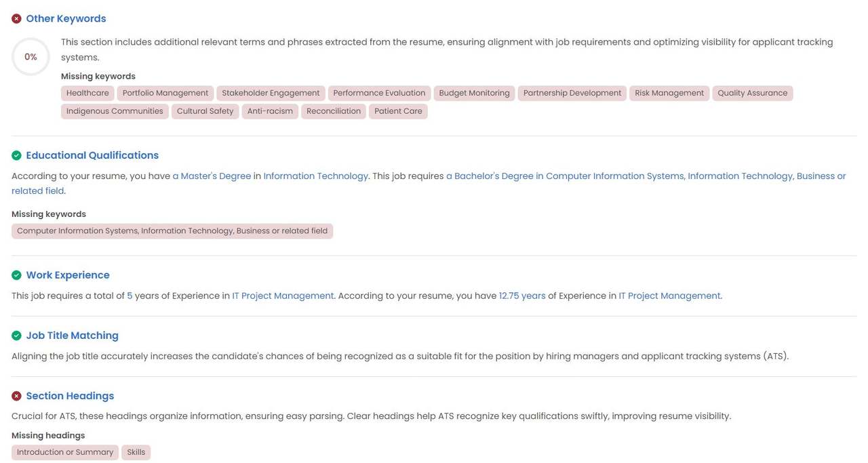Viewport: 868px width, 463px height.
Task: Click the green check icon next to Work Experience
Action: pos(16,275)
